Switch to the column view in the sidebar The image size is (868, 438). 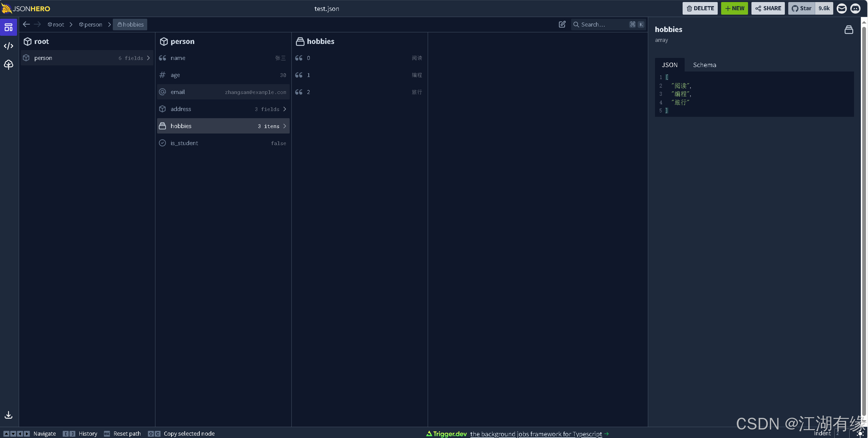(x=9, y=27)
